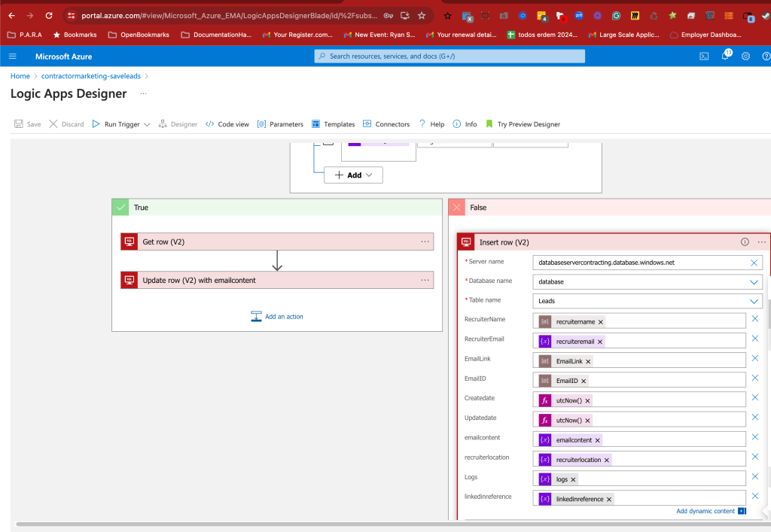Screen dimensions: 771x532
Task: Click the browser back arrow
Action: (12, 16)
